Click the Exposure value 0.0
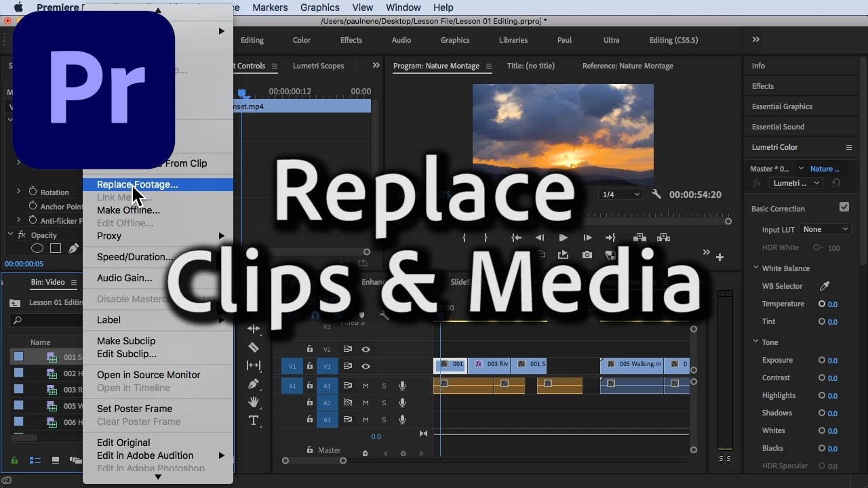The image size is (868, 488). (833, 361)
